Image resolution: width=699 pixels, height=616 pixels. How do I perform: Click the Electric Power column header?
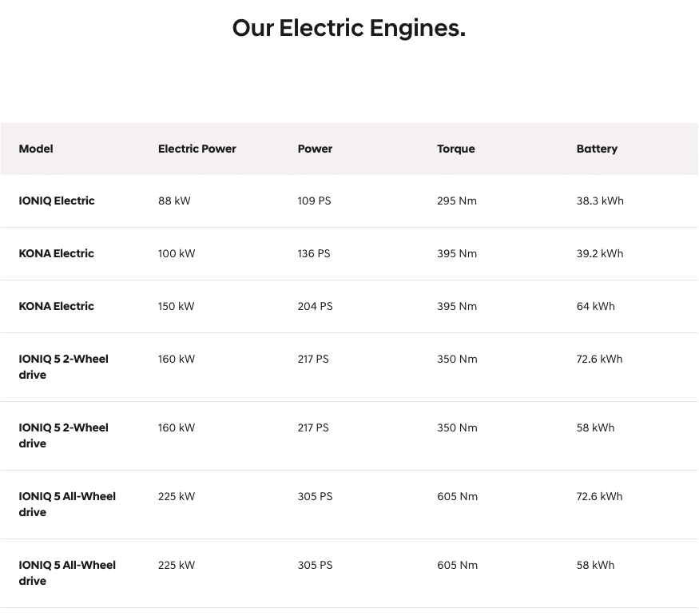pyautogui.click(x=197, y=149)
